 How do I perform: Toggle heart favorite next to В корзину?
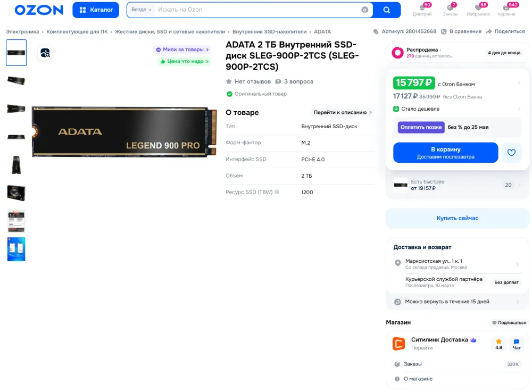click(511, 153)
